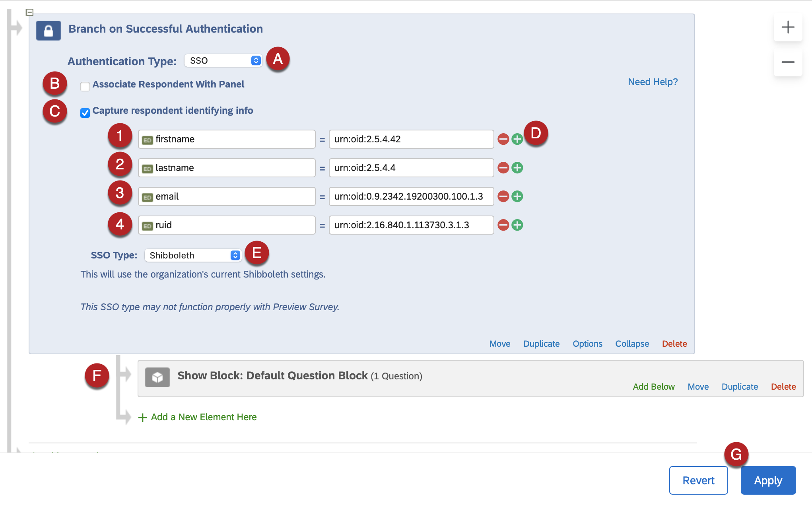Collapse the branch using minus box
Image resolution: width=812 pixels, height=505 pixels.
[30, 12]
